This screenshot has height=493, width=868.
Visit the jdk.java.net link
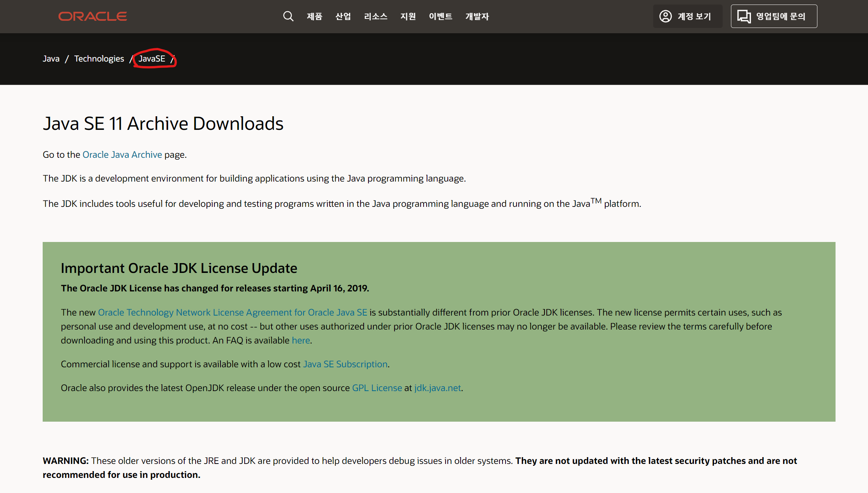tap(437, 388)
